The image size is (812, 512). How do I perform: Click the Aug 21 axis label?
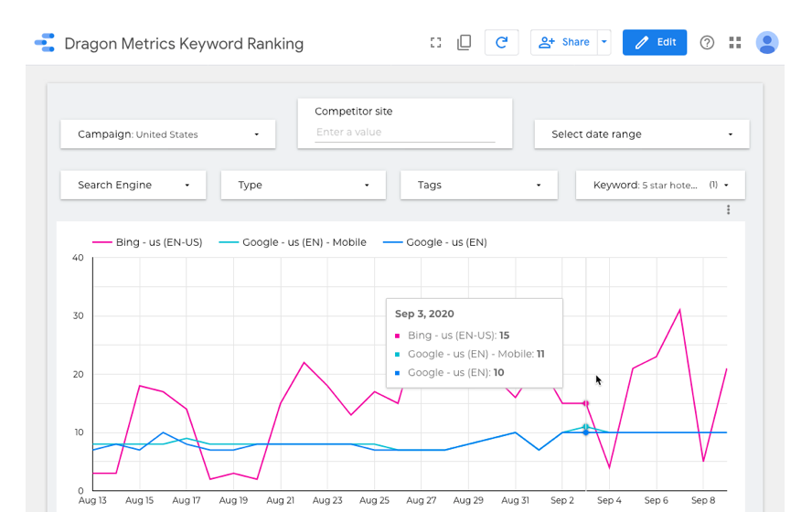click(280, 501)
